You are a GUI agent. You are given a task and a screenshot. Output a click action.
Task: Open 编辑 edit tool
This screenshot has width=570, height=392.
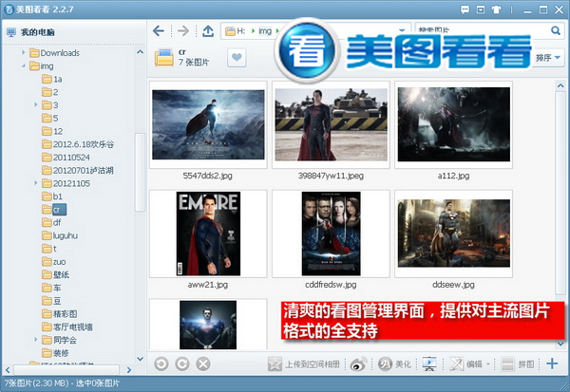point(466,364)
